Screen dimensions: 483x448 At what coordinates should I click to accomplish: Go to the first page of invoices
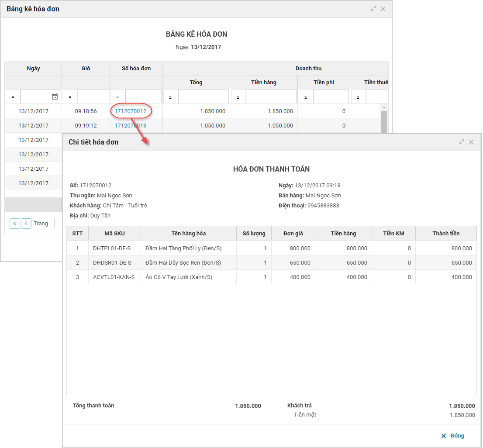click(15, 224)
